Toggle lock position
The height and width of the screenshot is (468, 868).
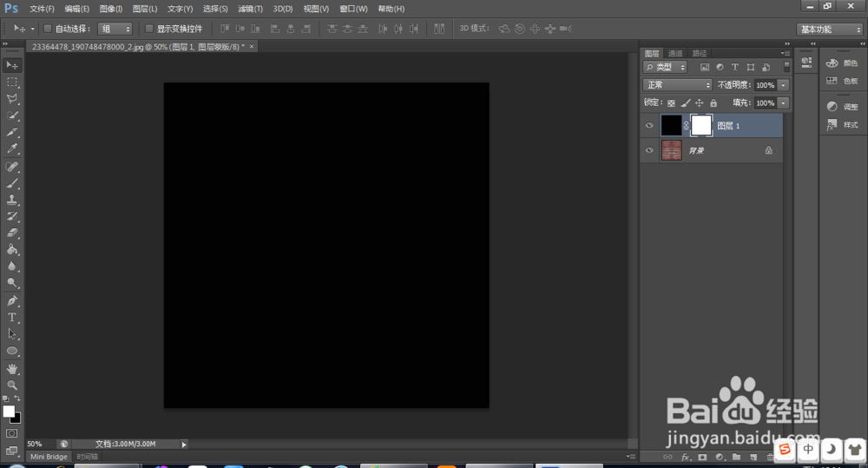tap(699, 103)
